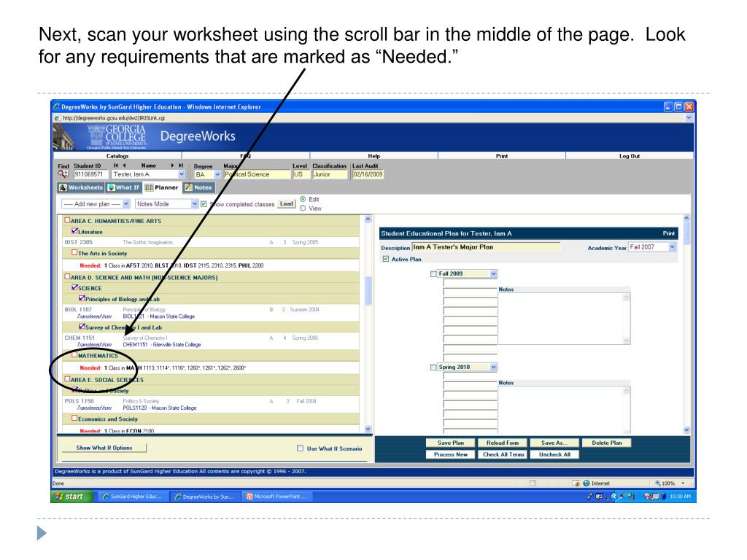Toggle the MATHEMATICS requirement checkbox

pyautogui.click(x=74, y=355)
